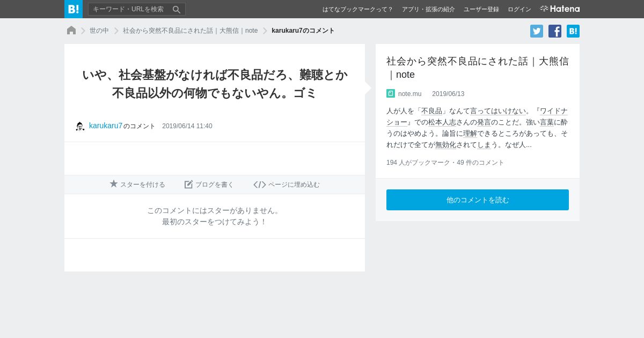
Task: Click the Hatena logo in header
Action: pos(560,9)
